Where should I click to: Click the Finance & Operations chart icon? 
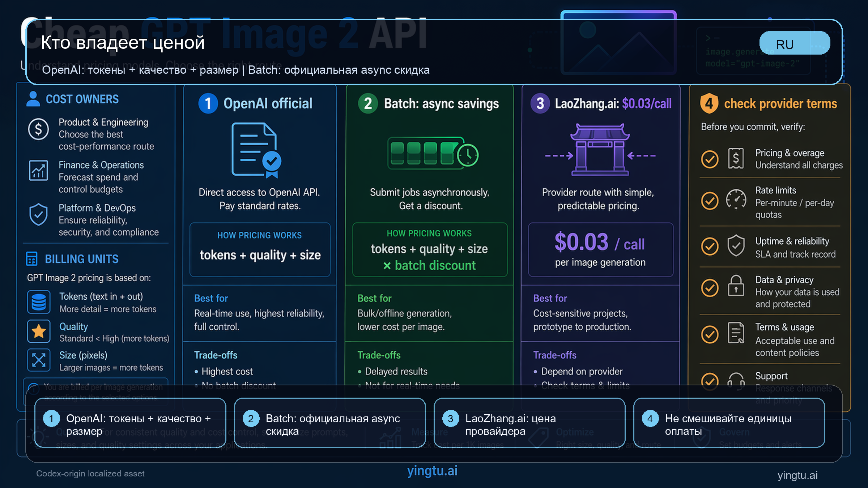pos(38,171)
